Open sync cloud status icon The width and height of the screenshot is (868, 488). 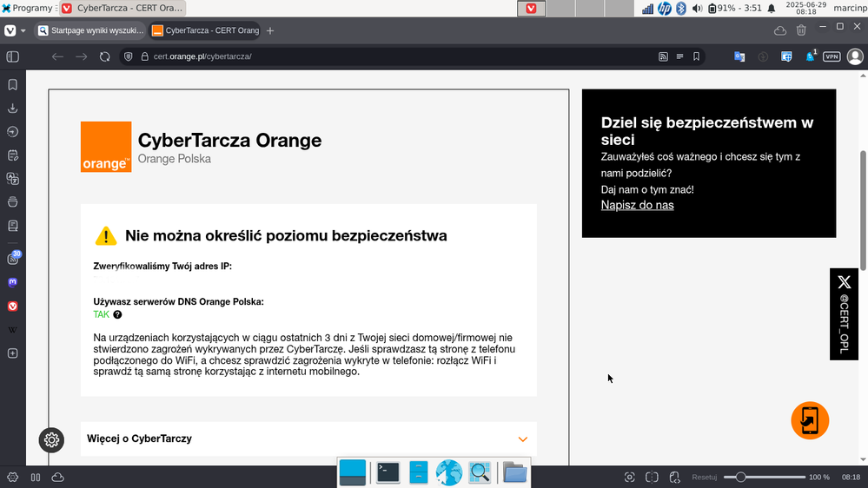point(57,477)
